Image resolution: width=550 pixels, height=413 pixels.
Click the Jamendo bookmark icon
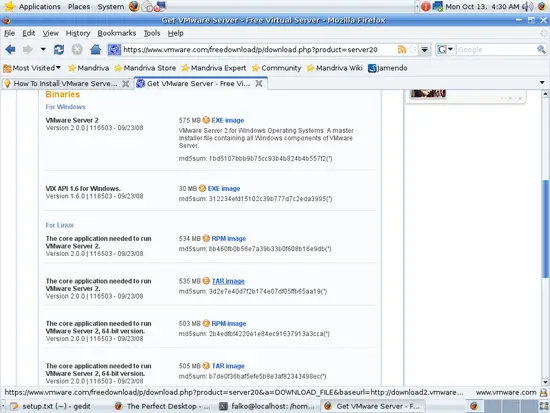click(x=372, y=68)
